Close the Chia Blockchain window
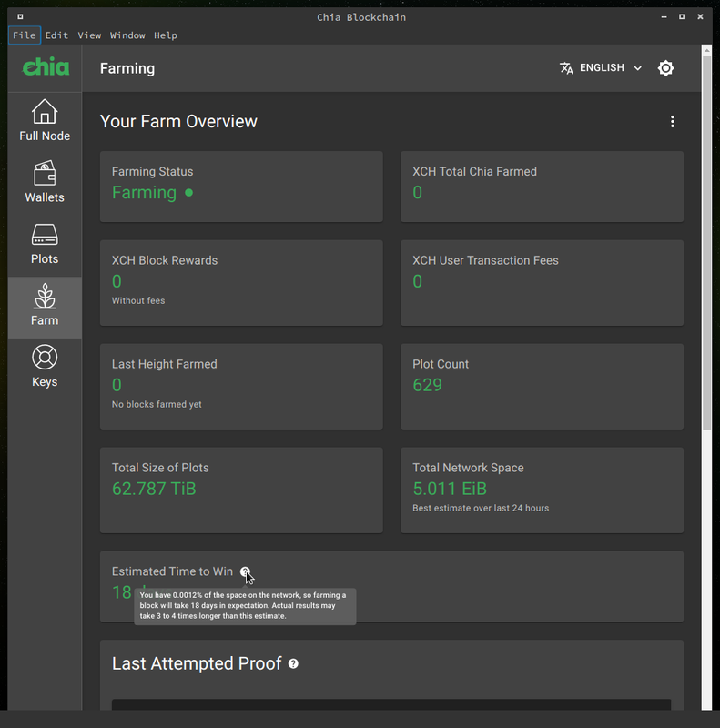This screenshot has width=720, height=728. [x=700, y=16]
